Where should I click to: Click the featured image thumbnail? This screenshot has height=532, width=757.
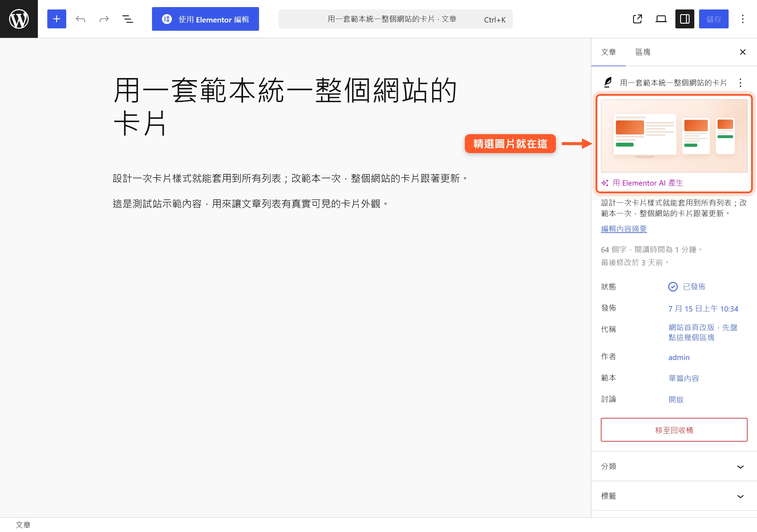(674, 136)
